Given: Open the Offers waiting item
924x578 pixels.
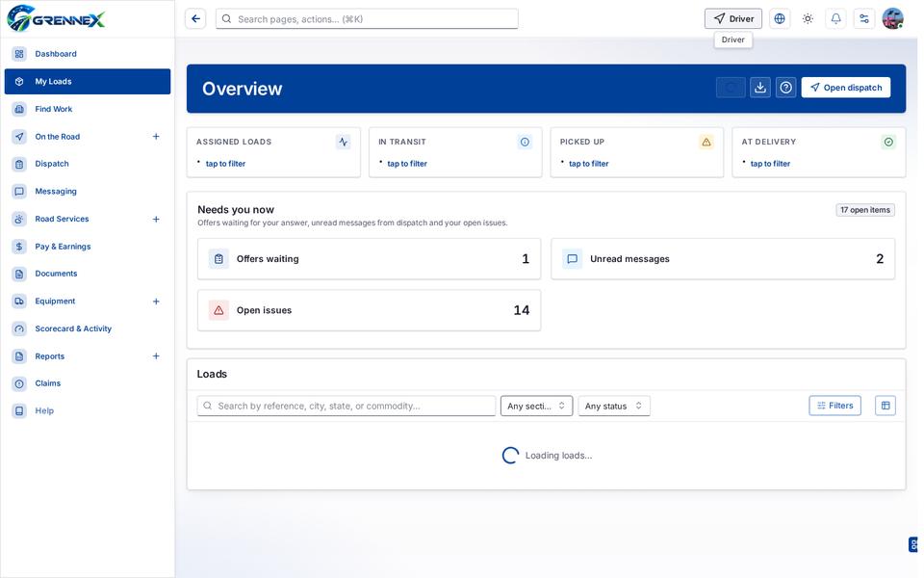Looking at the screenshot, I should [x=369, y=259].
